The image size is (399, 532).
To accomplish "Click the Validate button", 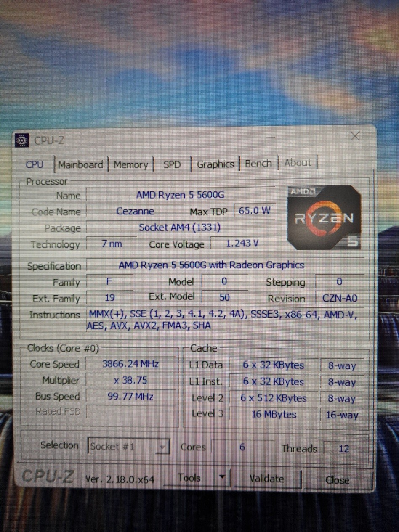I will (x=266, y=479).
